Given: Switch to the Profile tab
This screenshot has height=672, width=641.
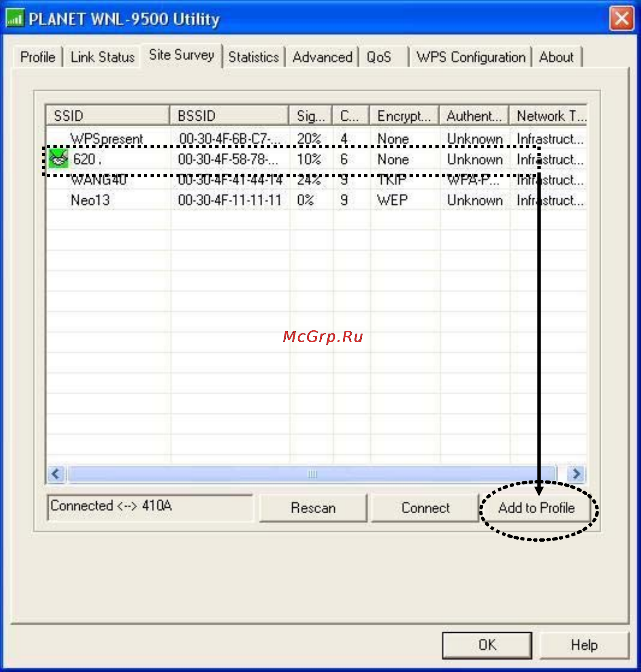Looking at the screenshot, I should (38, 57).
